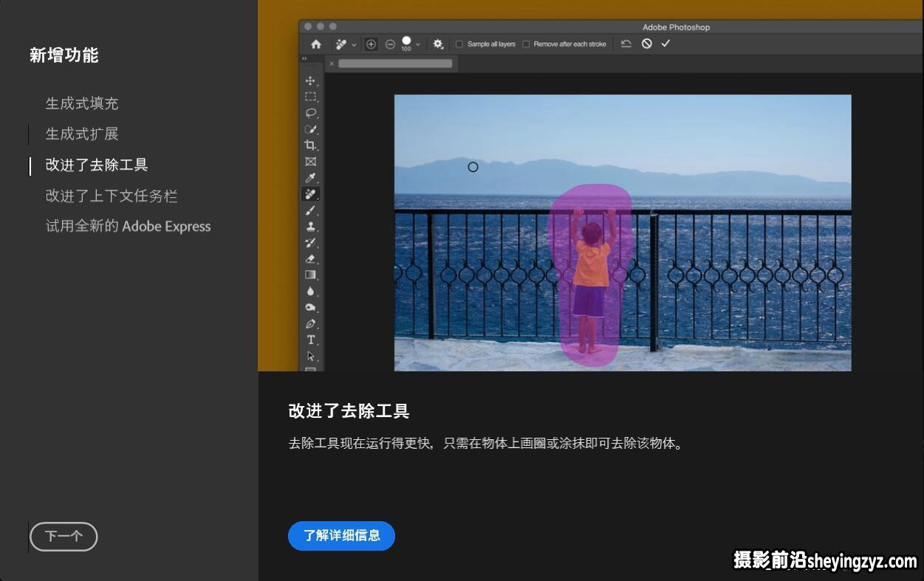Close the document tab with the x
Screen dimensions: 924x581
tap(332, 63)
